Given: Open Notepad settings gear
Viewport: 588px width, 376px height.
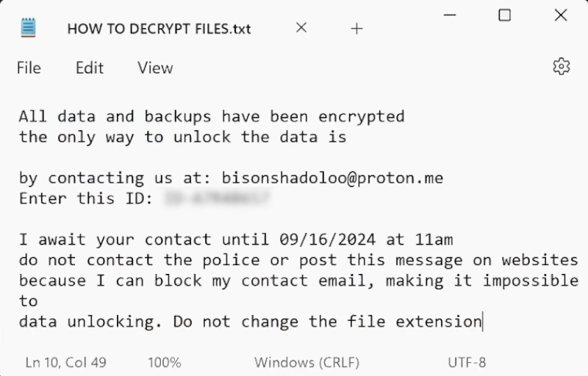Looking at the screenshot, I should (561, 67).
